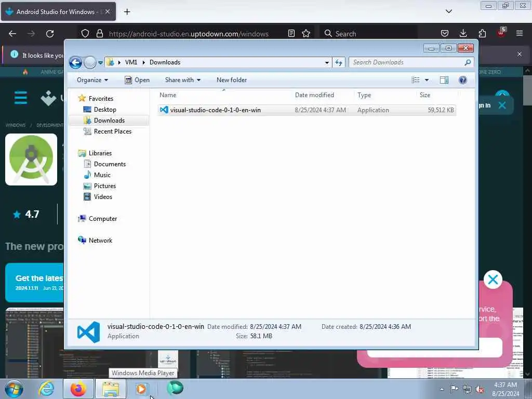Click Downloads in the address breadcrumb

point(165,62)
